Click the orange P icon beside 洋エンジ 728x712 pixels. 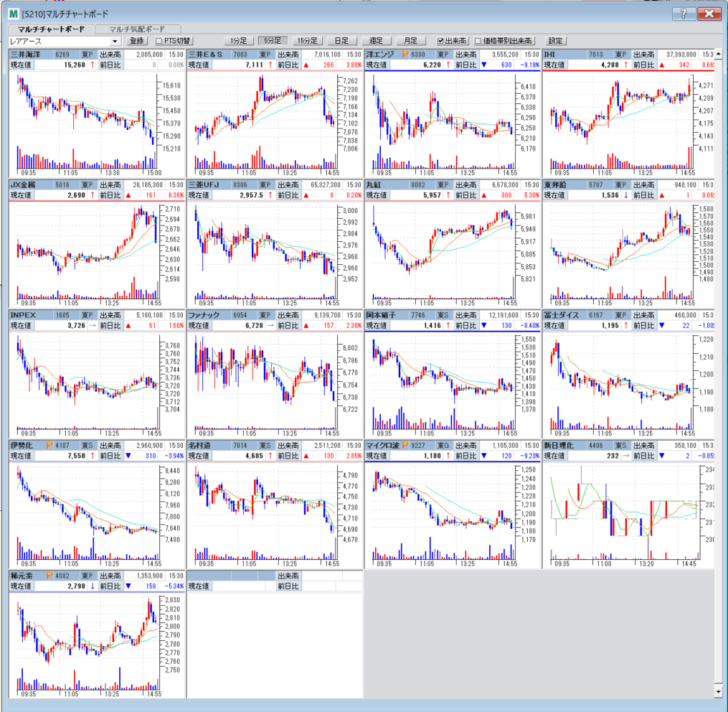pos(405,54)
